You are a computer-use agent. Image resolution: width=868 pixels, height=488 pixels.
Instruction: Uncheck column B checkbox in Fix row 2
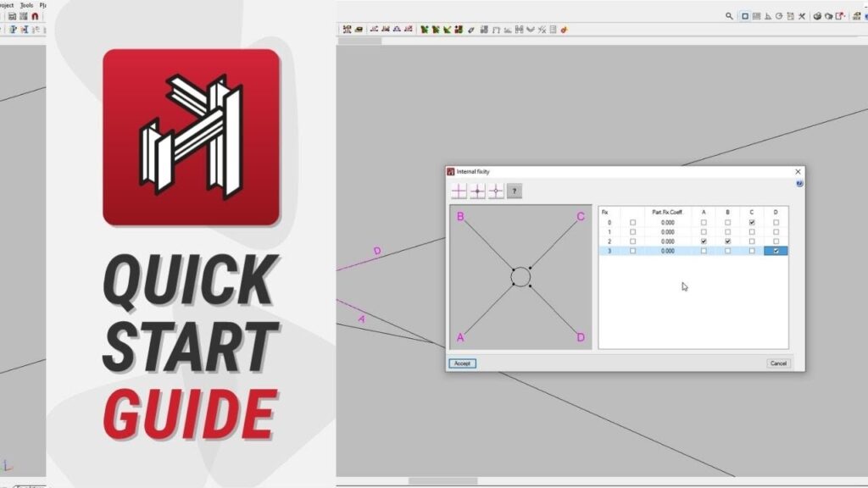pos(728,241)
